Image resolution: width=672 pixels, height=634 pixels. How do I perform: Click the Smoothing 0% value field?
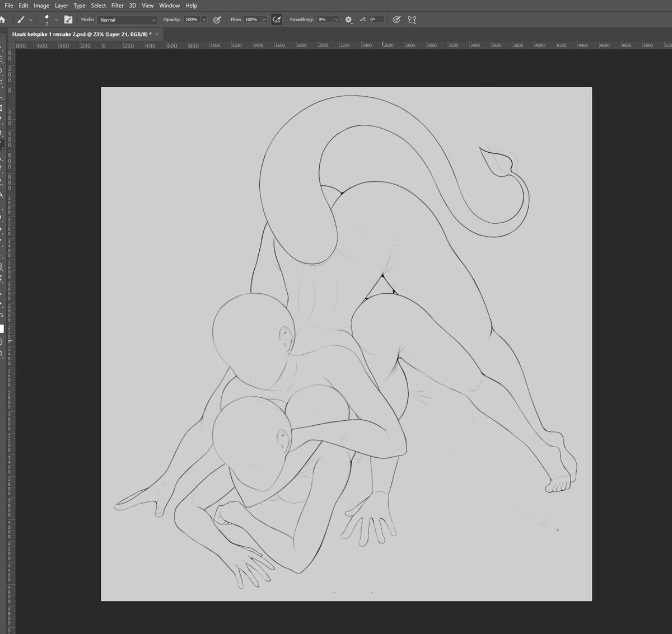[324, 20]
